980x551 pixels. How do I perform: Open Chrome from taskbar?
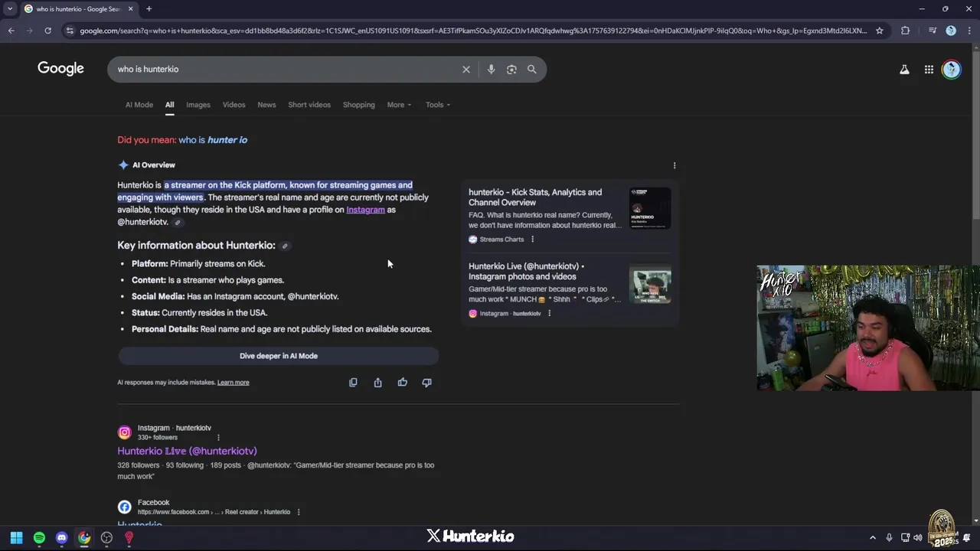(x=84, y=538)
